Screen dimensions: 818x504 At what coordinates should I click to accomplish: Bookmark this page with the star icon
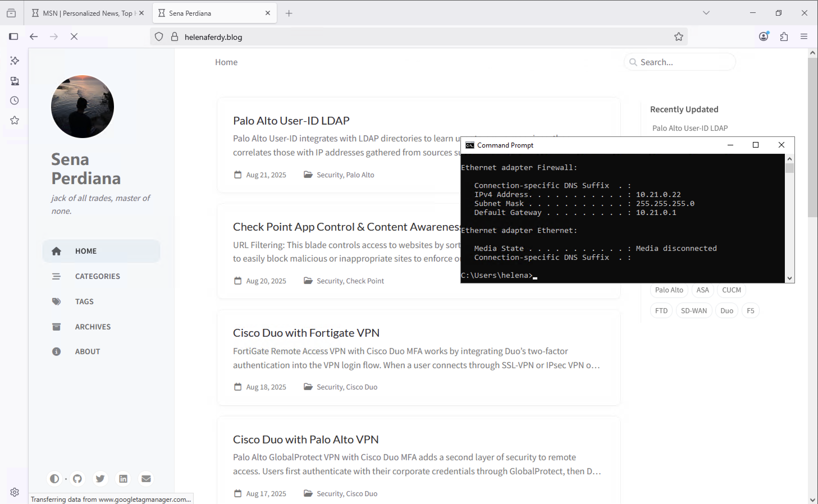point(678,37)
